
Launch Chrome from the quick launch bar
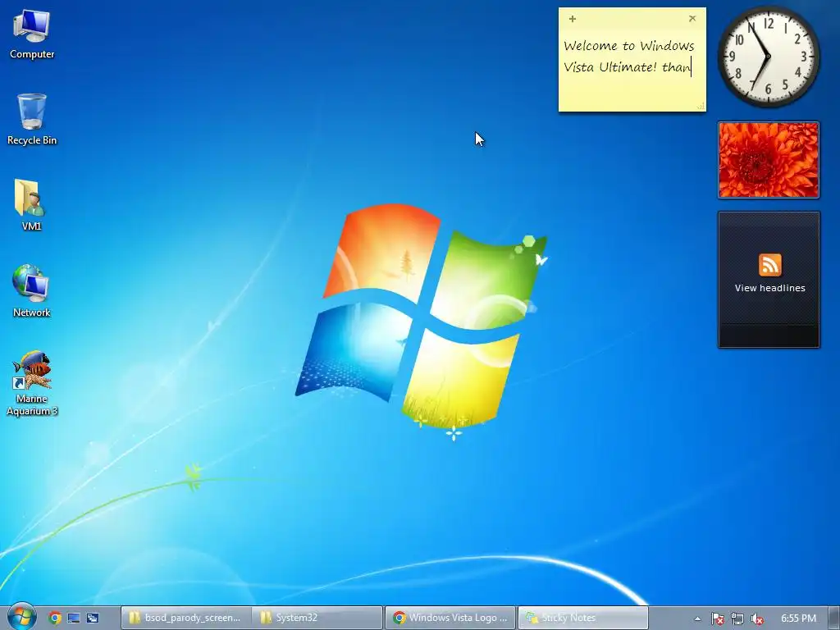pos(55,618)
